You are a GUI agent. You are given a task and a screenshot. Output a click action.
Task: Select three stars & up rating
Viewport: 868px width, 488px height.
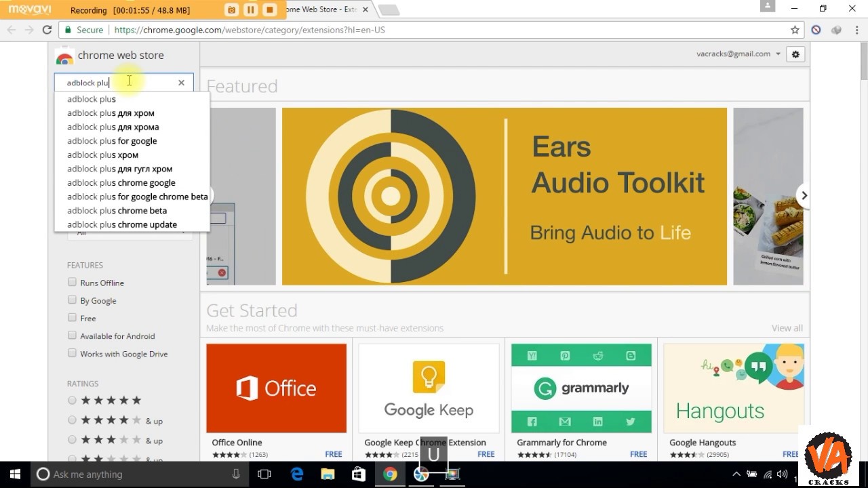(x=72, y=440)
